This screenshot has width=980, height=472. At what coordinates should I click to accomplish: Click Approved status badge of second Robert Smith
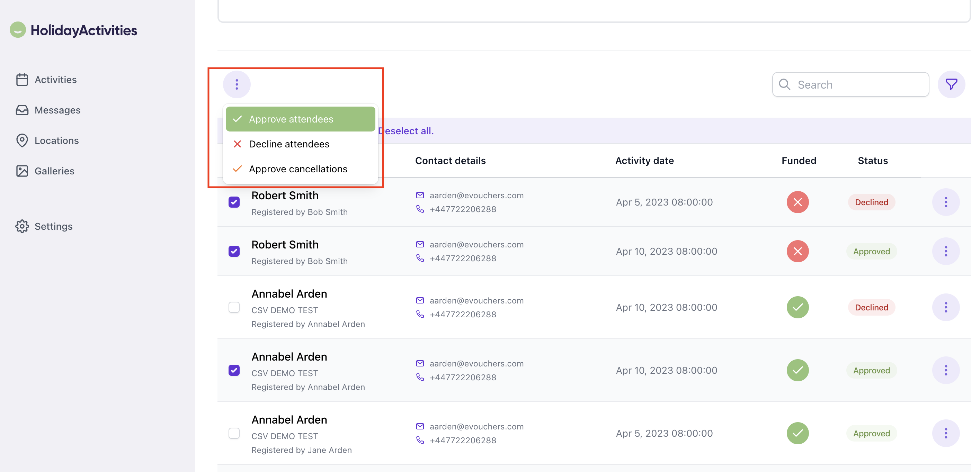pos(871,252)
